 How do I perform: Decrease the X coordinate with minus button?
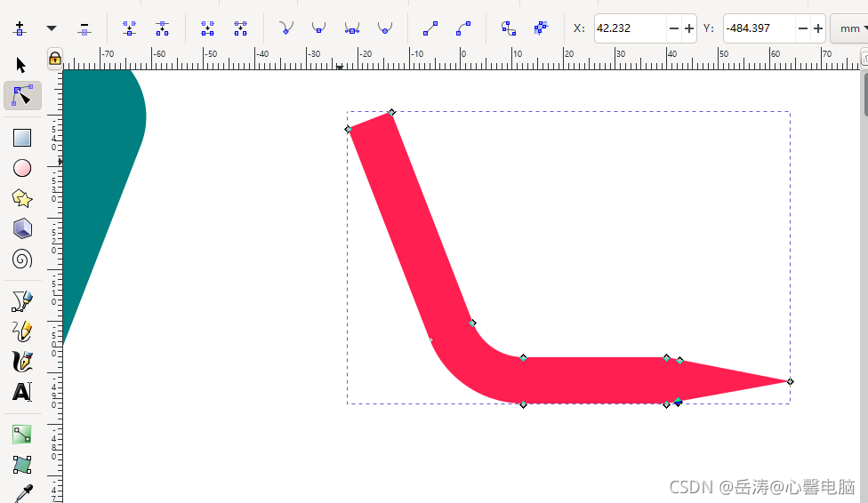coord(674,28)
